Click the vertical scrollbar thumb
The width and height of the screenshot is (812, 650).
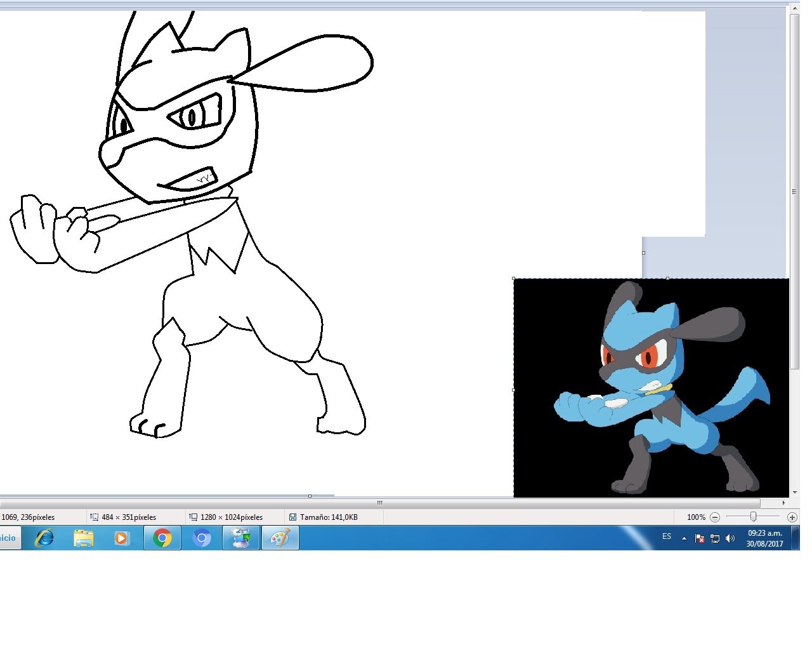[x=795, y=192]
